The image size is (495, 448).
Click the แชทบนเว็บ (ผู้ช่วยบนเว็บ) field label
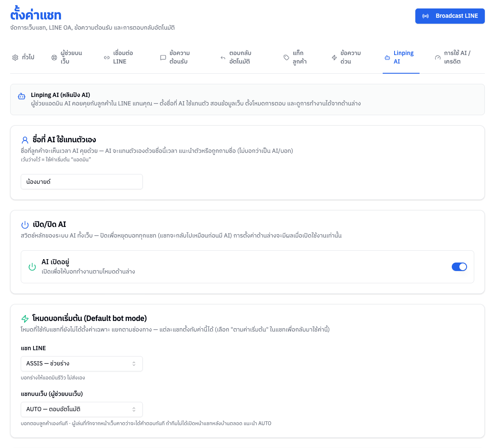pyautogui.click(x=52, y=394)
